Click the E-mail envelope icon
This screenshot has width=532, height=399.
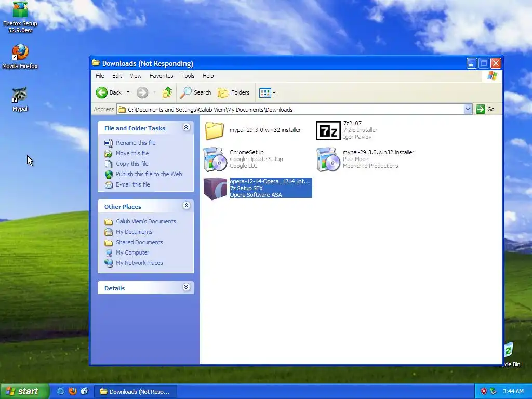(109, 185)
